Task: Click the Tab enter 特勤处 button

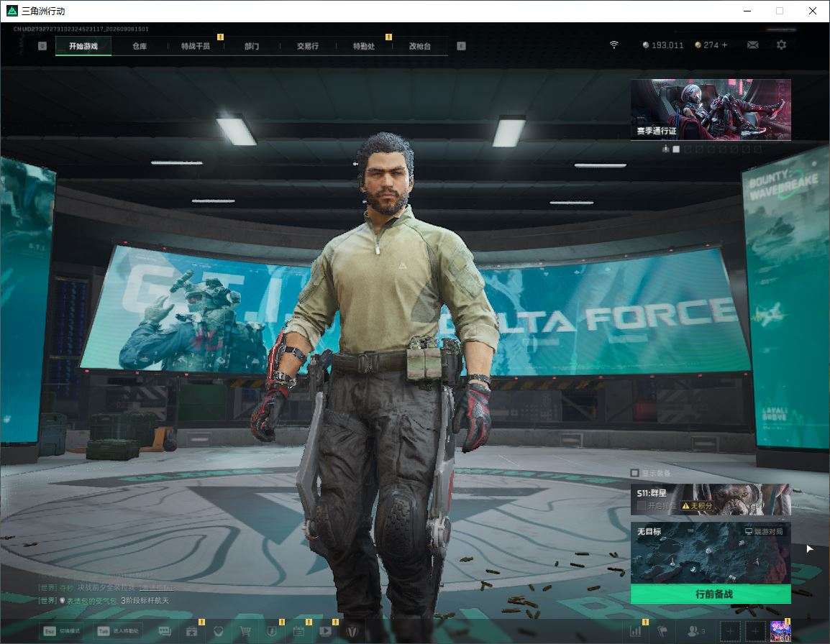Action: coord(117,631)
